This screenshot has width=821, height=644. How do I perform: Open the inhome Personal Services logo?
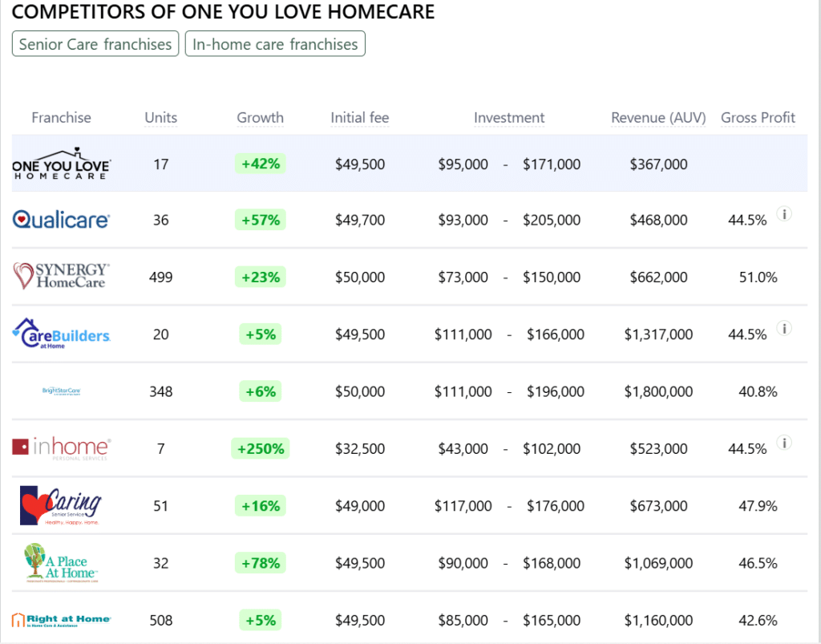tap(61, 448)
